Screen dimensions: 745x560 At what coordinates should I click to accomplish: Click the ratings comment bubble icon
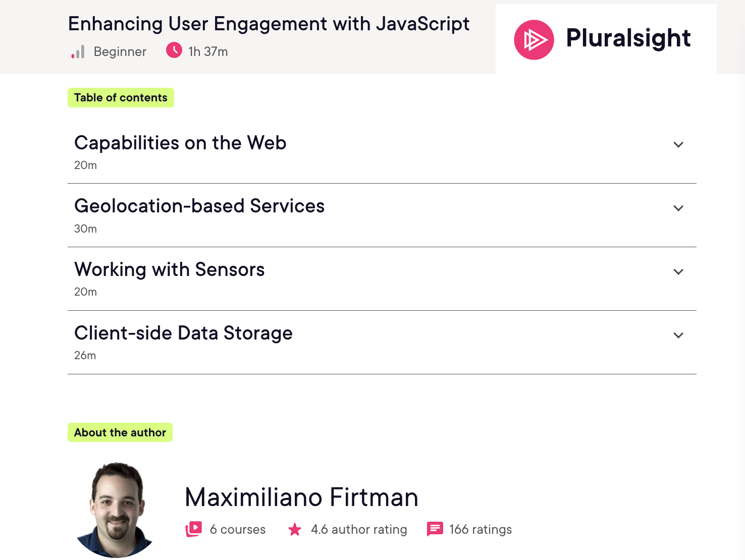click(x=435, y=529)
